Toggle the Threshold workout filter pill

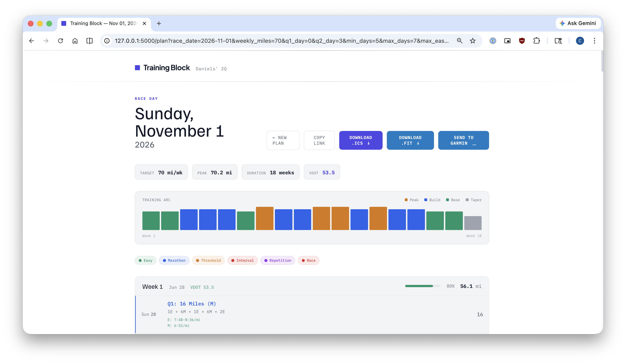click(208, 260)
